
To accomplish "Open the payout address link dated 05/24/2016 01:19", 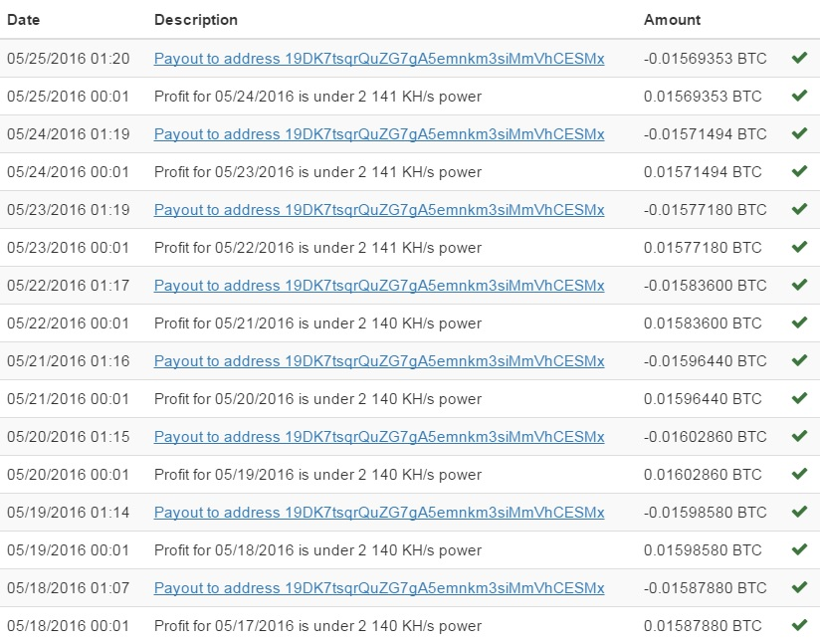I will pyautogui.click(x=379, y=134).
